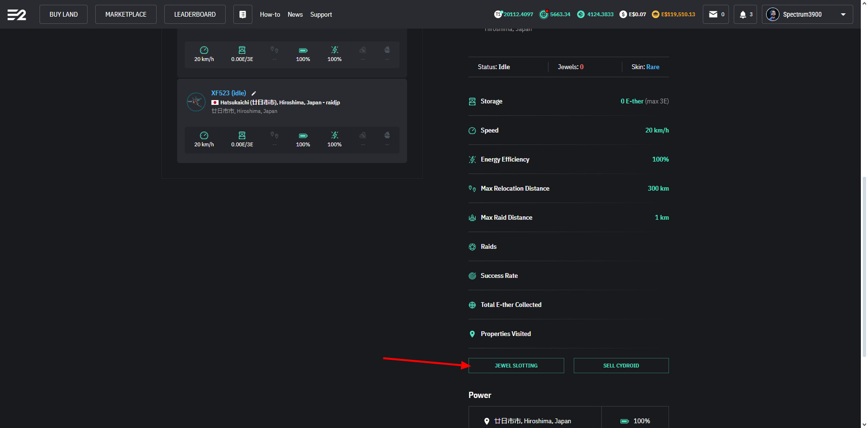This screenshot has width=868, height=428.
Task: Click the E$ dollar balance icon
Action: [623, 14]
